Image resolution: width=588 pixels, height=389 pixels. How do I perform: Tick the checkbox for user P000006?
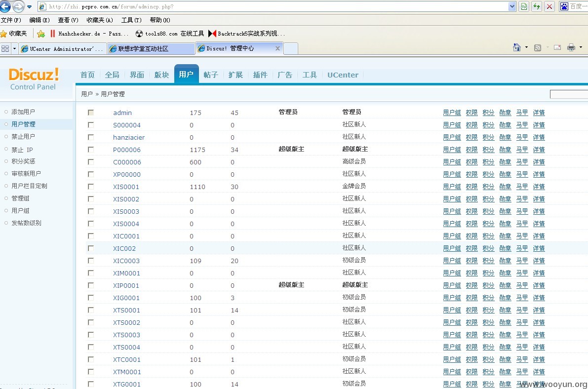tap(91, 149)
